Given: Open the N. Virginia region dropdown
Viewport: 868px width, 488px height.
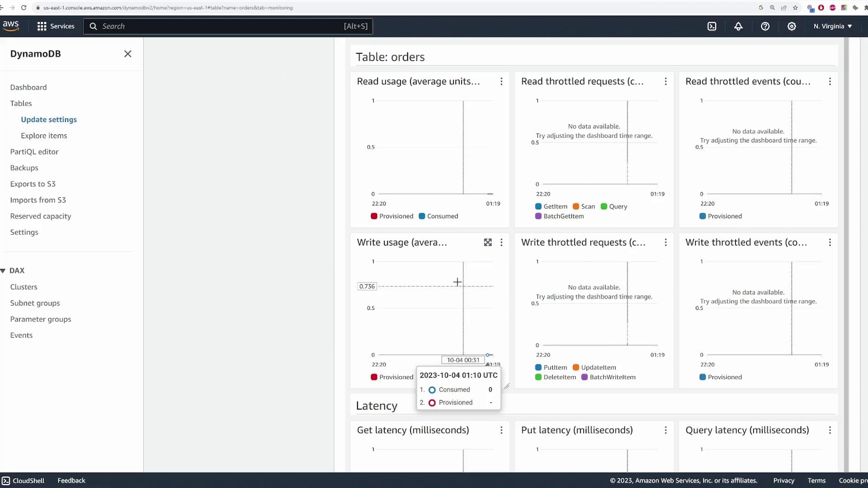Looking at the screenshot, I should pyautogui.click(x=832, y=26).
